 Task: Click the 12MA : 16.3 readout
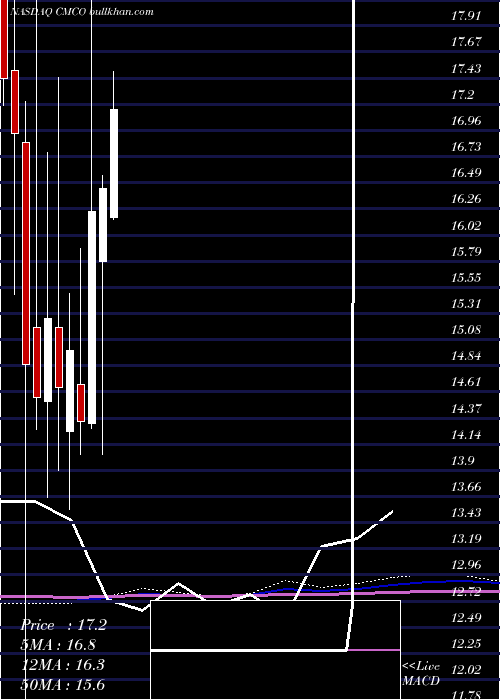coord(63,665)
